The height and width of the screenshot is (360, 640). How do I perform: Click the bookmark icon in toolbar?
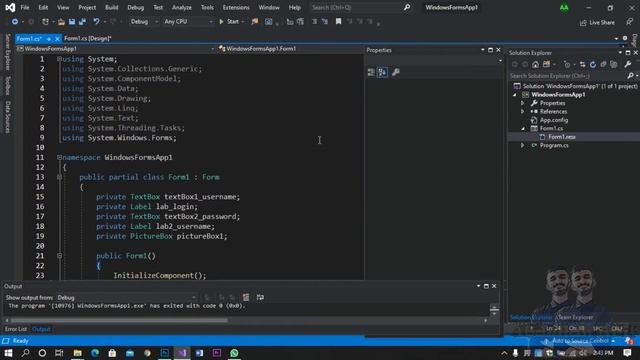click(338, 21)
